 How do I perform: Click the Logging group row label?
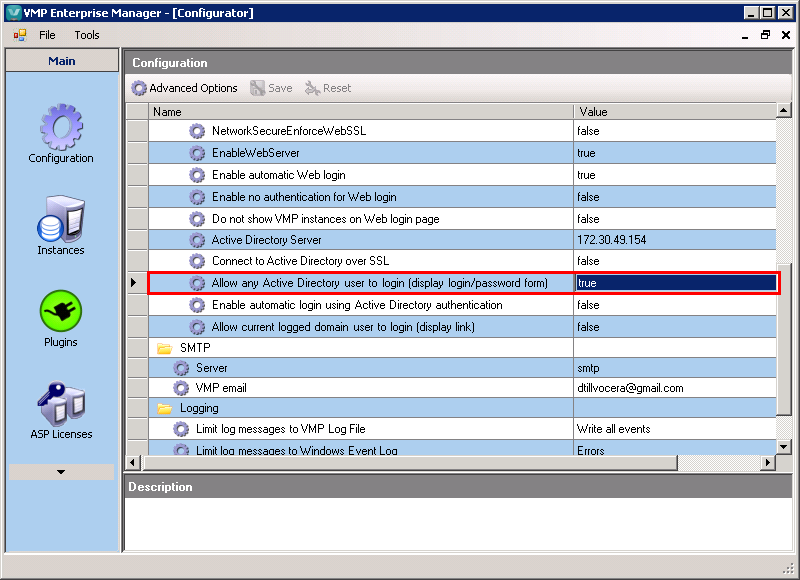click(x=199, y=408)
